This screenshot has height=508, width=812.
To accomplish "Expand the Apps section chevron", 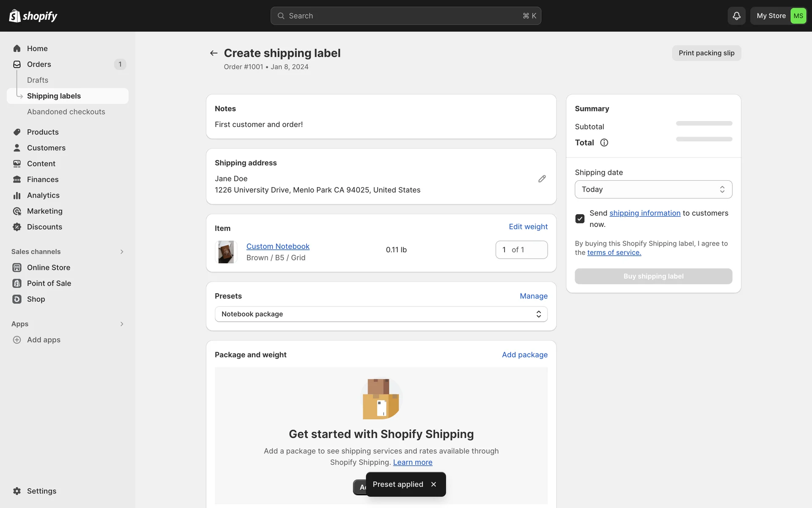I will pyautogui.click(x=122, y=324).
